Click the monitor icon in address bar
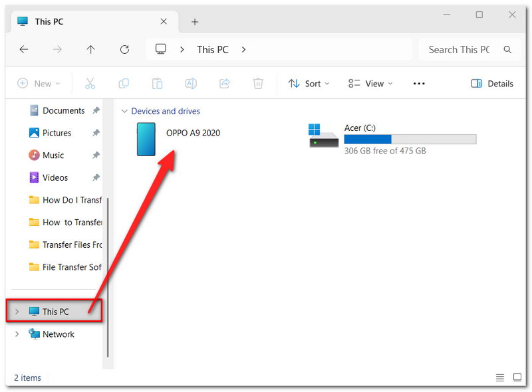The image size is (532, 392). pyautogui.click(x=160, y=49)
